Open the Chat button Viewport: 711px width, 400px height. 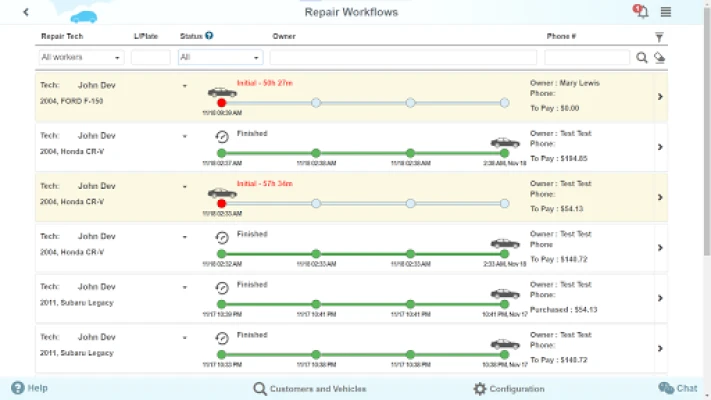pyautogui.click(x=677, y=388)
